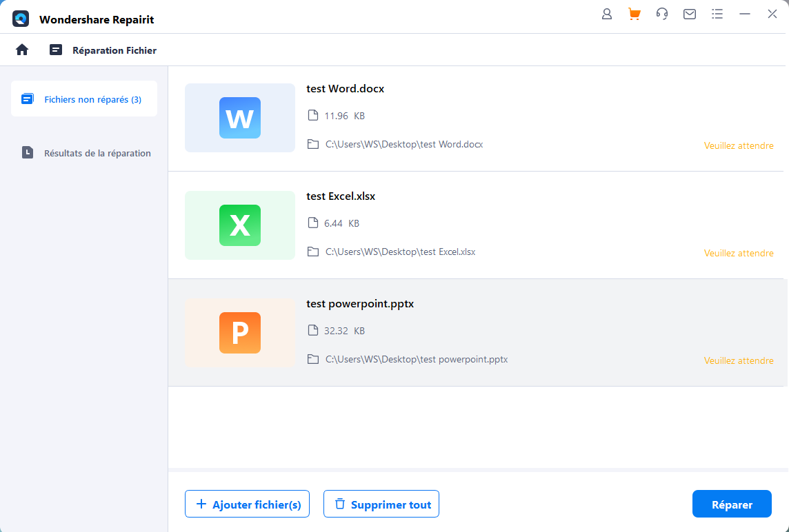Open Fichiers non réparés (3) tab
Image resolution: width=789 pixels, height=532 pixels.
point(84,99)
